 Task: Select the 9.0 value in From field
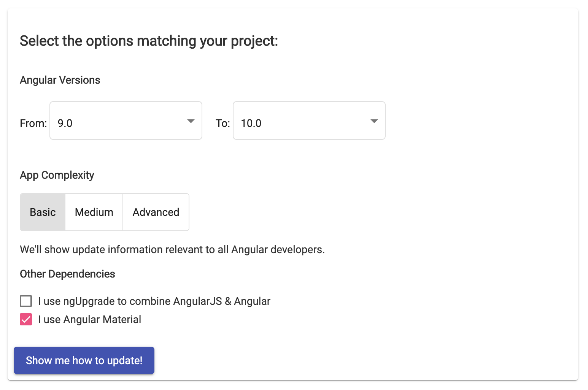tap(65, 123)
